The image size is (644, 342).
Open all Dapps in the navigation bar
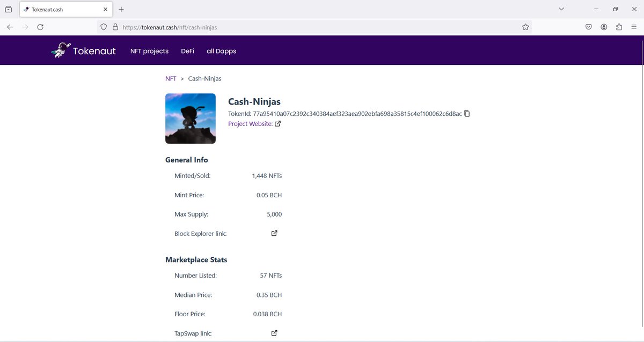tap(221, 51)
